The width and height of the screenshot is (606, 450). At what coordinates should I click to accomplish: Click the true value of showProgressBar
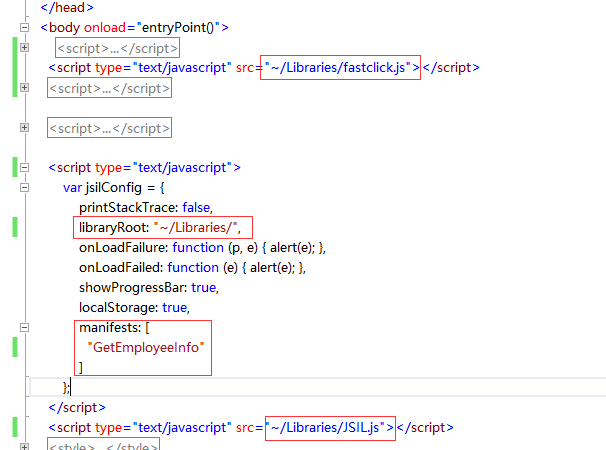pyautogui.click(x=204, y=288)
